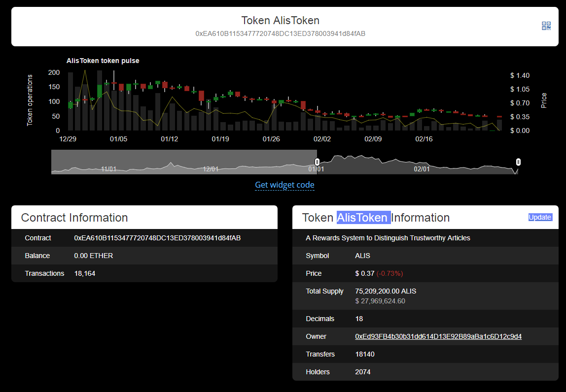Click the contract address in Contract Information
Viewport: 566px width, 392px height.
click(x=157, y=238)
